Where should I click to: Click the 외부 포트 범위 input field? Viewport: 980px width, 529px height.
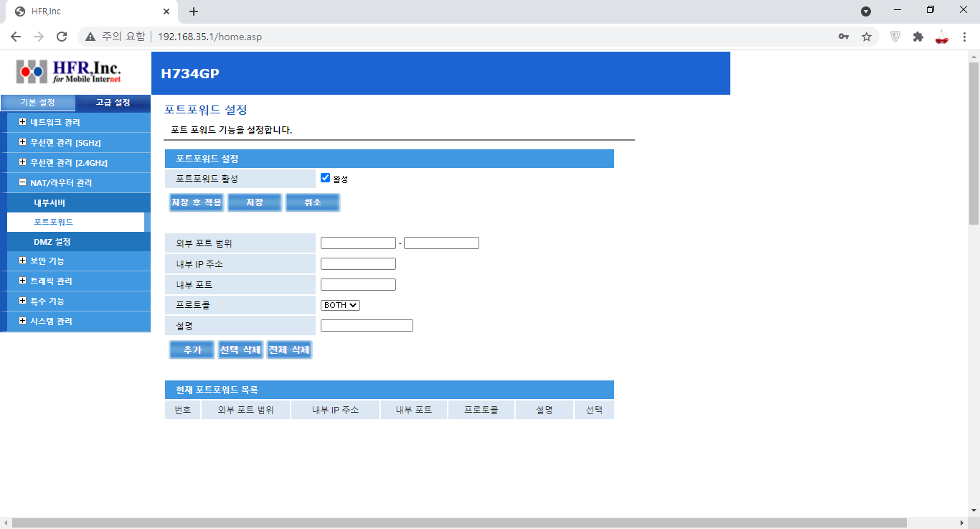pyautogui.click(x=358, y=243)
